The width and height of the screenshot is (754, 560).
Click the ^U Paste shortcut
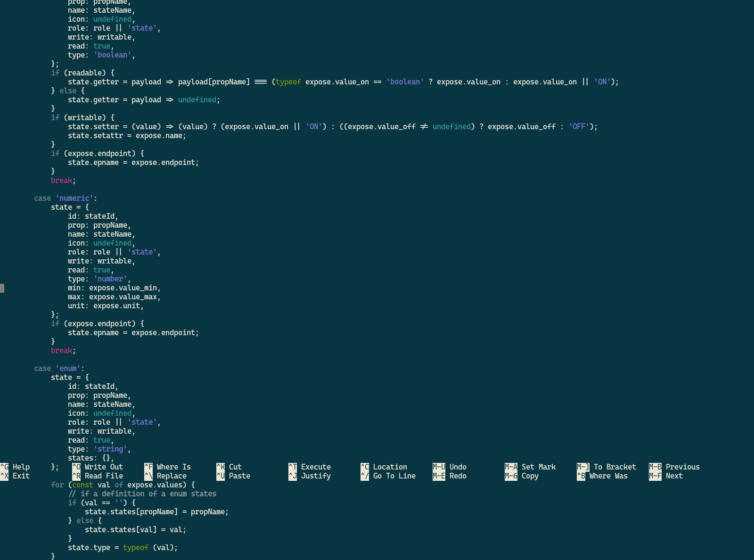point(233,476)
